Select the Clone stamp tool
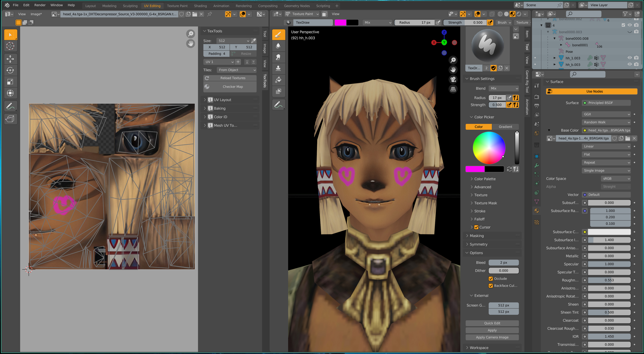 pyautogui.click(x=278, y=68)
